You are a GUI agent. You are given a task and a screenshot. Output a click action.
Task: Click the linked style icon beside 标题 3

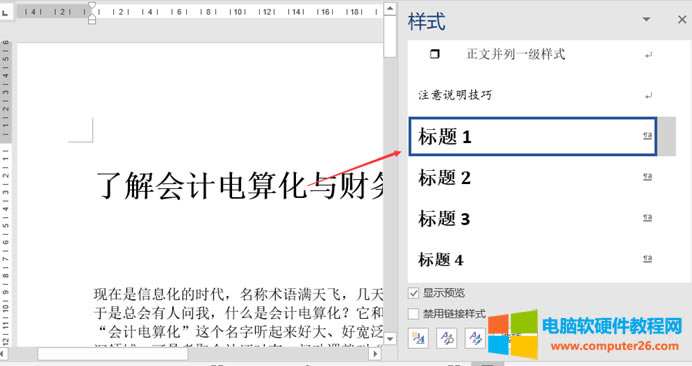coord(647,218)
